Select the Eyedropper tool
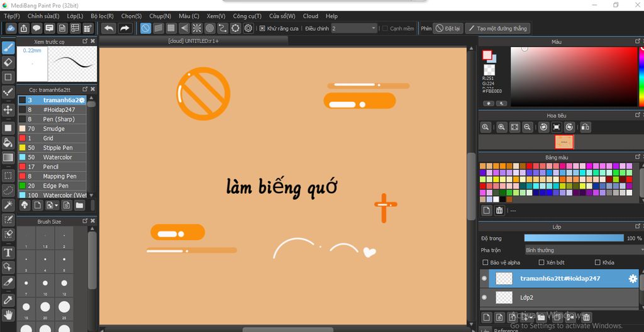This screenshot has width=644, height=332. coord(8,299)
